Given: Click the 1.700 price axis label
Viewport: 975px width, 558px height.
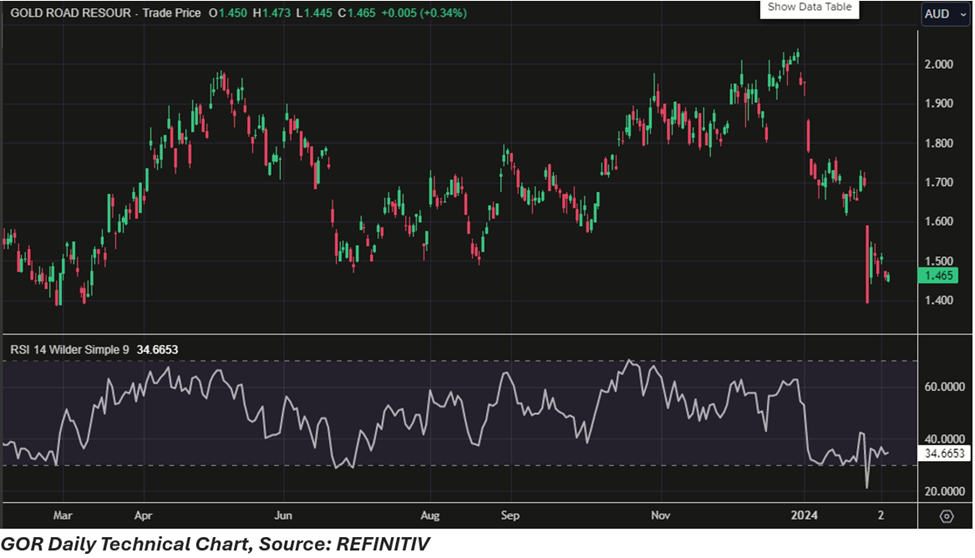Looking at the screenshot, I should click(x=939, y=182).
